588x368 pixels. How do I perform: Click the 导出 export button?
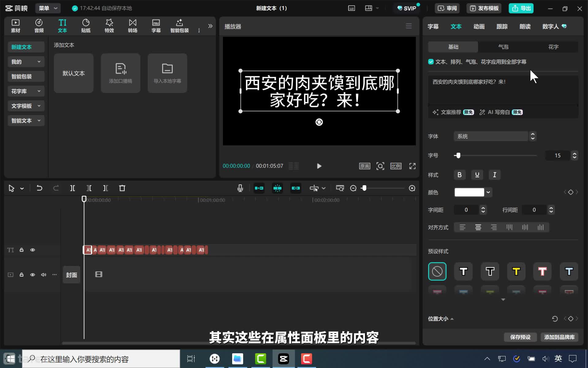click(x=521, y=8)
